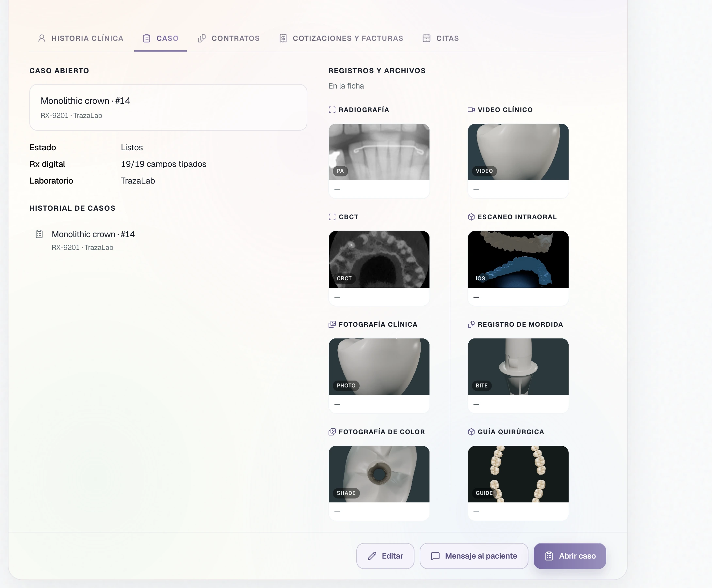
Task: Click the pencil icon on Editar button
Action: (372, 556)
